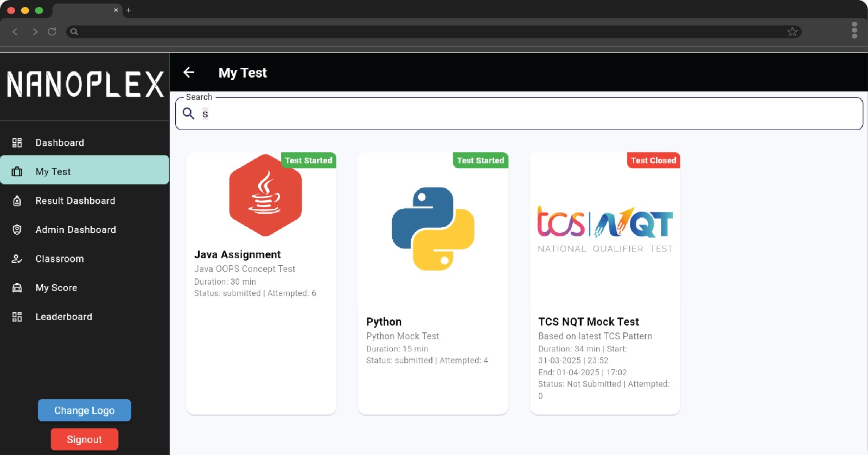Viewport: 868px width, 455px height.
Task: Open Admin Dashboard page
Action: [85, 229]
